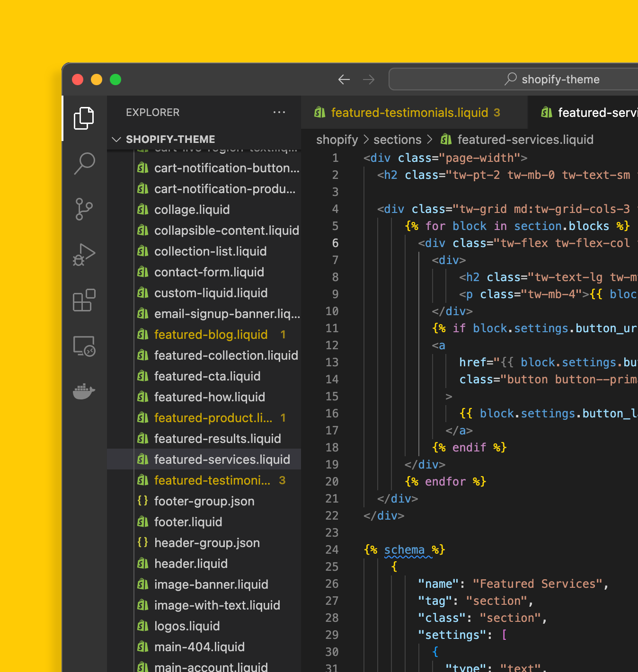Image resolution: width=638 pixels, height=672 pixels.
Task: Click line number 24 in the gutter
Action: pyautogui.click(x=332, y=550)
